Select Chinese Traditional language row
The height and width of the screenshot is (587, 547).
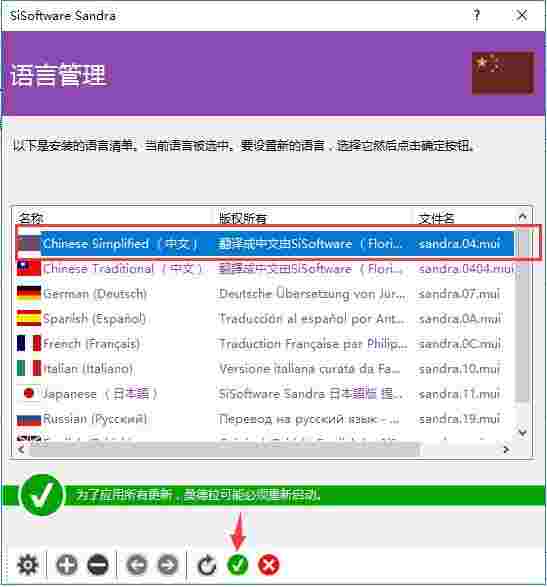(x=265, y=268)
